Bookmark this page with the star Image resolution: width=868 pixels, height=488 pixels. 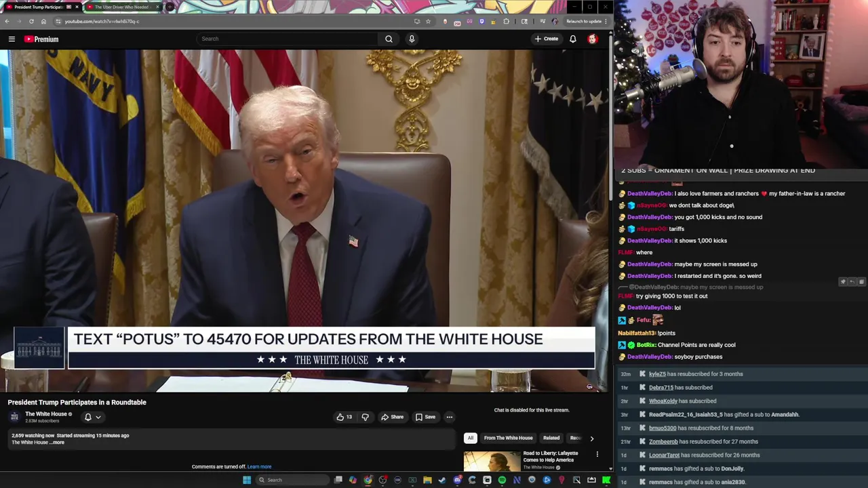tap(428, 21)
